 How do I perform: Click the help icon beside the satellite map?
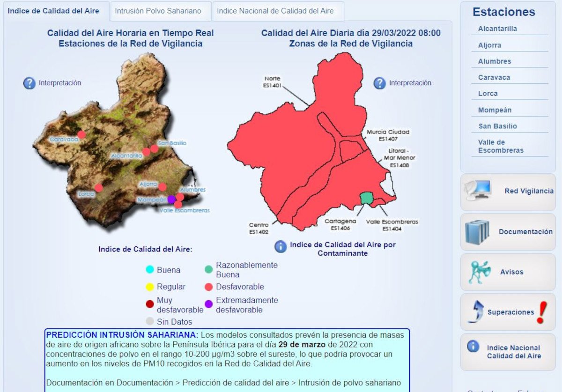point(30,83)
